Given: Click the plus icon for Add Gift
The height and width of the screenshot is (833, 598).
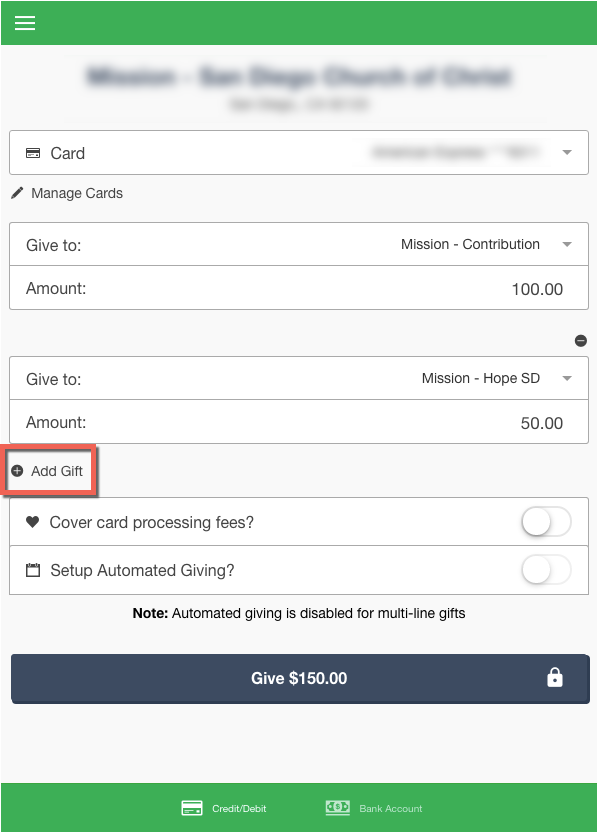Looking at the screenshot, I should [x=18, y=471].
